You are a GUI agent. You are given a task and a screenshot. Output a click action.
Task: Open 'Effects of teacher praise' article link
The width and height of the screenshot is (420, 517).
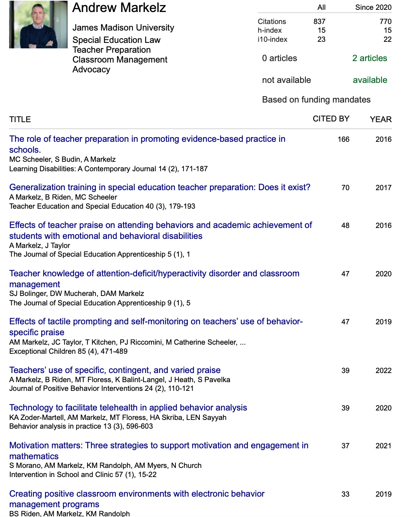pyautogui.click(x=161, y=225)
